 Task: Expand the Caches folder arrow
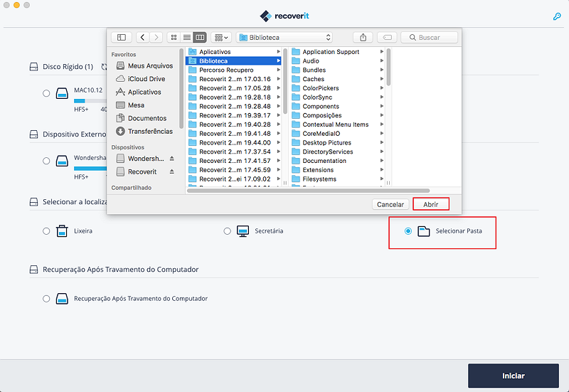click(382, 79)
